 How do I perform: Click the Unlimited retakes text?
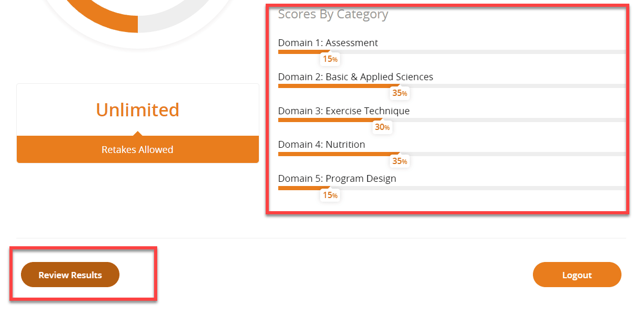pos(137,110)
